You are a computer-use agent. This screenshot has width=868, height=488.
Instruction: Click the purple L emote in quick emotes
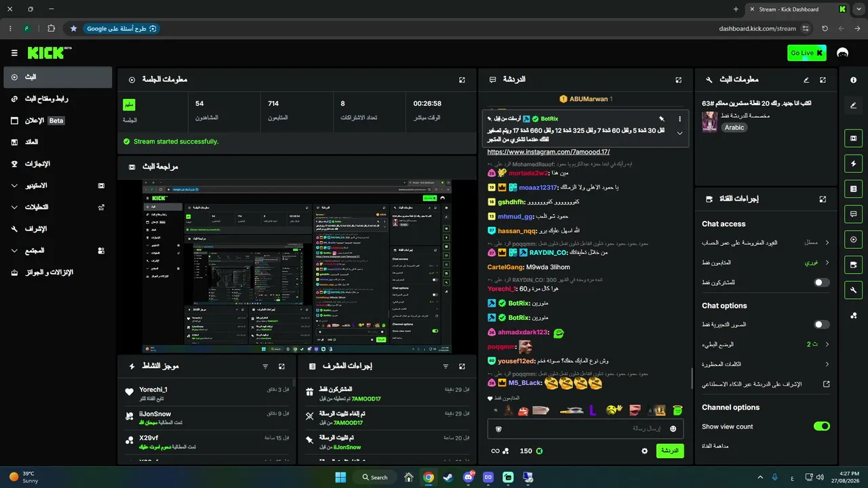click(x=593, y=410)
